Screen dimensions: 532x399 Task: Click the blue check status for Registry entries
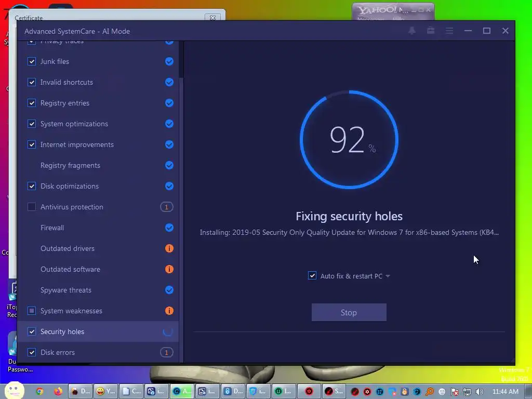coord(169,103)
